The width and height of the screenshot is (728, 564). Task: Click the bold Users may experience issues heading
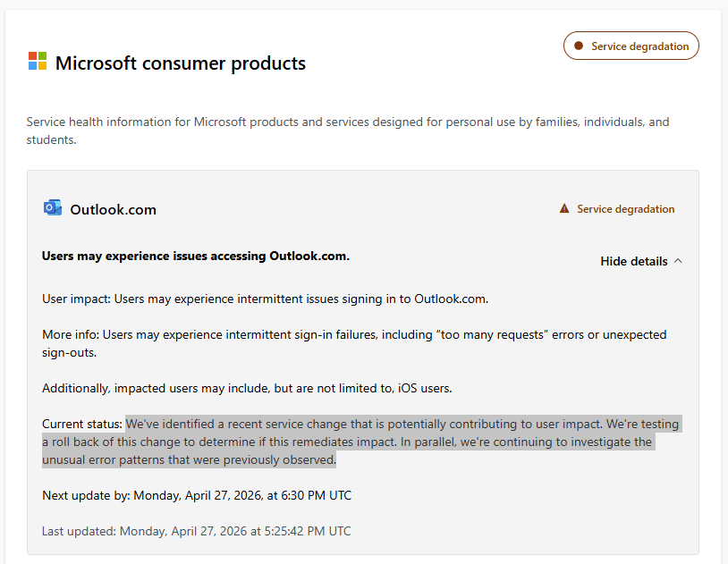click(x=195, y=256)
